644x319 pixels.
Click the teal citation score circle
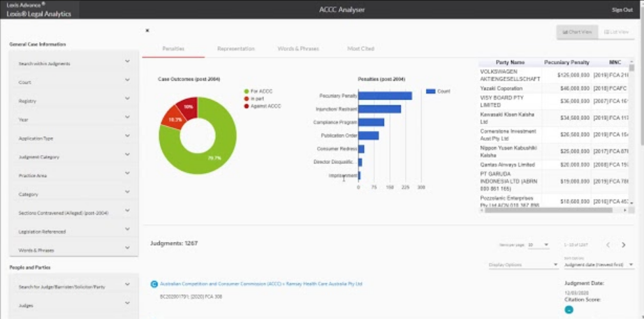(x=569, y=309)
